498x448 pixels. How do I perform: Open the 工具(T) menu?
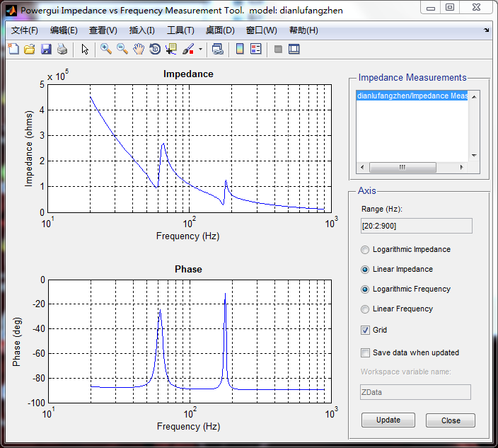180,30
